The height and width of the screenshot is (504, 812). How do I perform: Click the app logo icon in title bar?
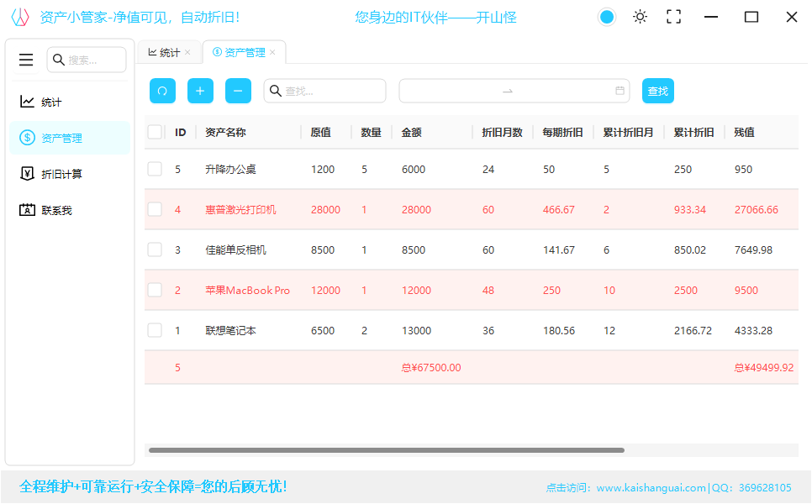pos(20,17)
